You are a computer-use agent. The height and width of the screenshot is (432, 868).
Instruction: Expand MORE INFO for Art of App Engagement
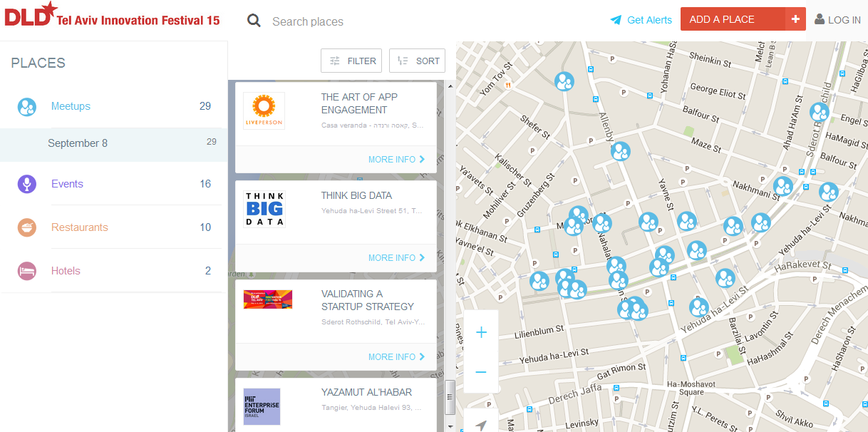point(396,159)
